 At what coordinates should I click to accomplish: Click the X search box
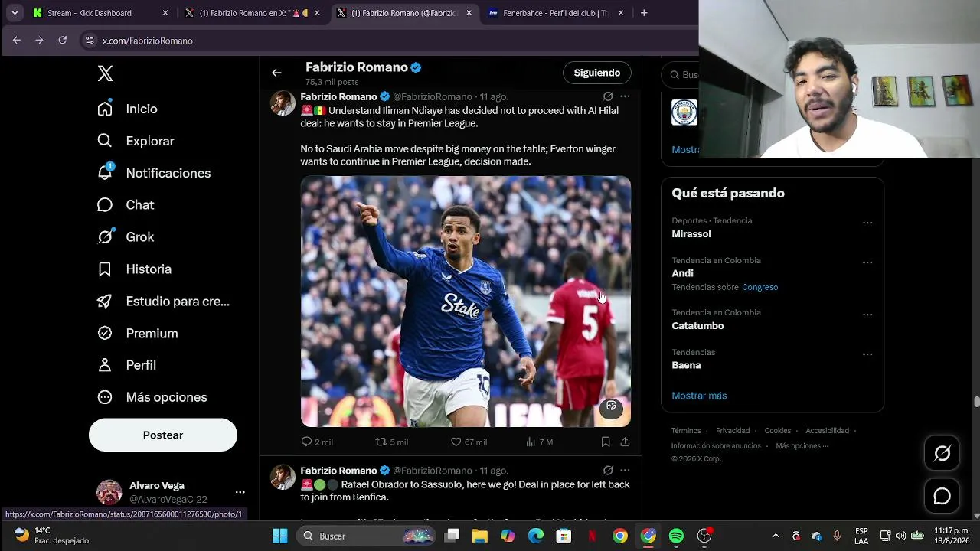pyautogui.click(x=681, y=75)
